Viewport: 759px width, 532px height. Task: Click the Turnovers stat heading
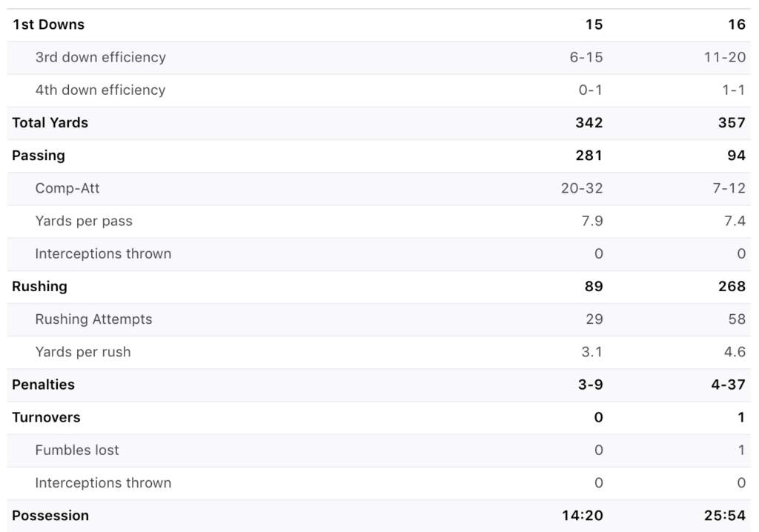46,418
